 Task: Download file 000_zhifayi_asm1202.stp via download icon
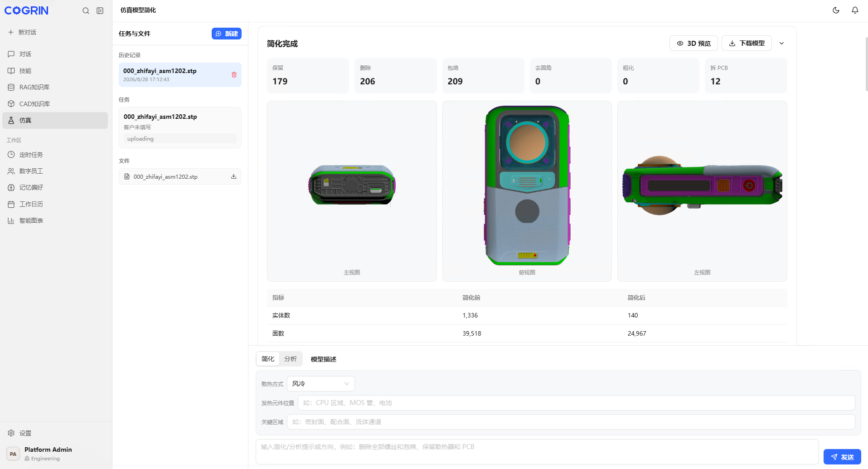[x=233, y=176]
